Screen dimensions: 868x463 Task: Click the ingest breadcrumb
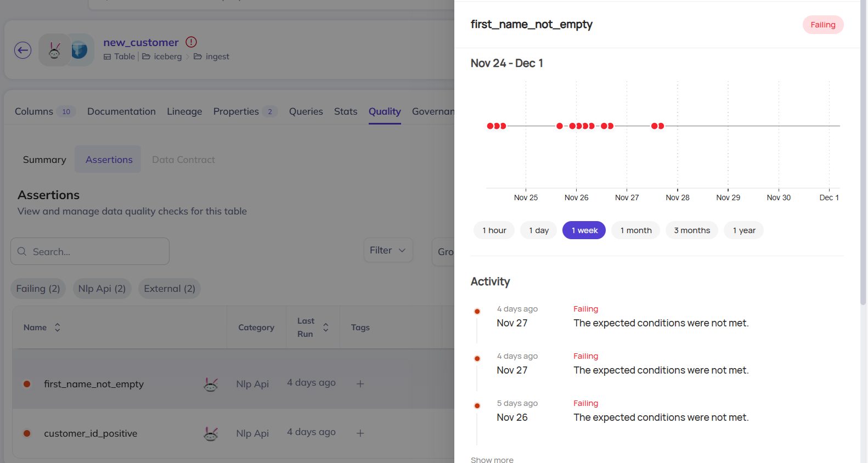[217, 57]
